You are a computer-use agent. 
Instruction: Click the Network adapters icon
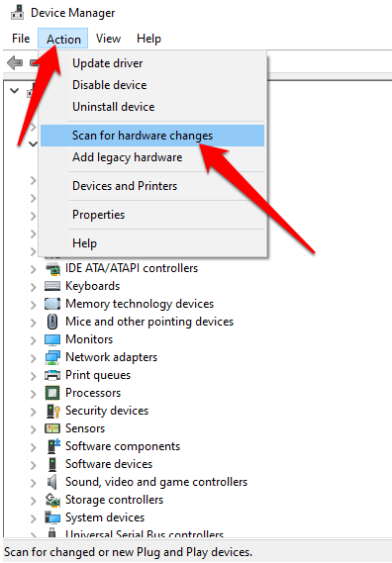[x=52, y=357]
